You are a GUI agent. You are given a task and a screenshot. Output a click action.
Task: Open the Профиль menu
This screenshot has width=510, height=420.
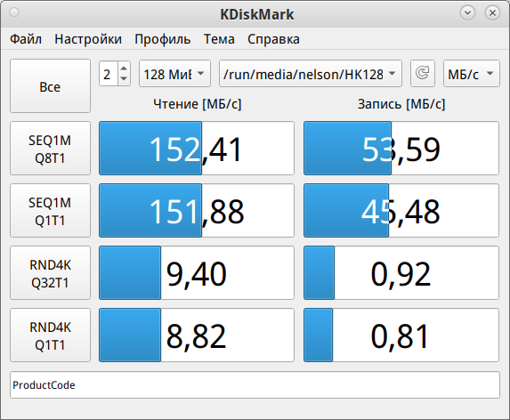coord(163,39)
